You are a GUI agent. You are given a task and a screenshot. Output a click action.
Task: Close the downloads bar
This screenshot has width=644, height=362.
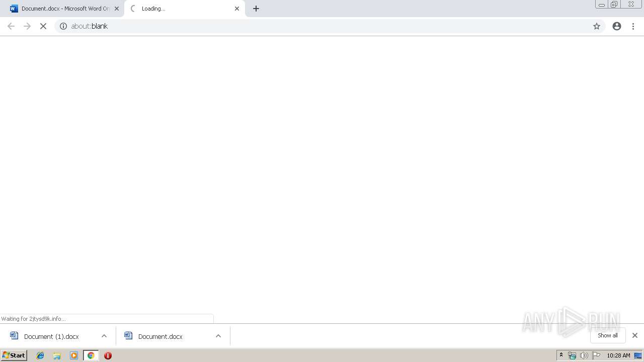pos(635,335)
